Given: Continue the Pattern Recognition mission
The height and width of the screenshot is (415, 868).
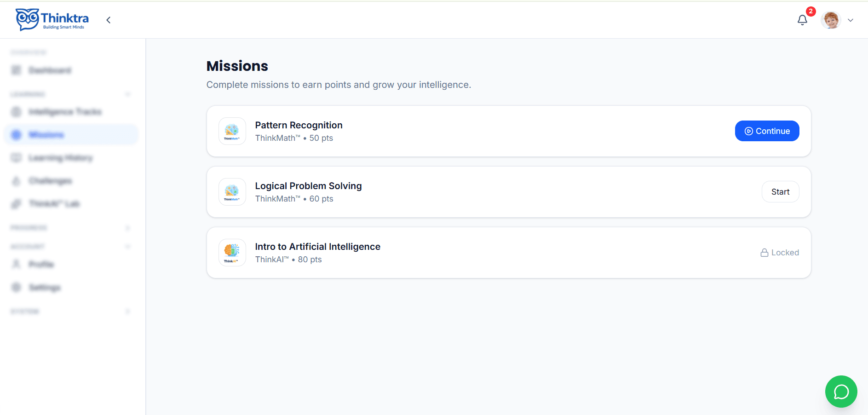Looking at the screenshot, I should (x=767, y=131).
